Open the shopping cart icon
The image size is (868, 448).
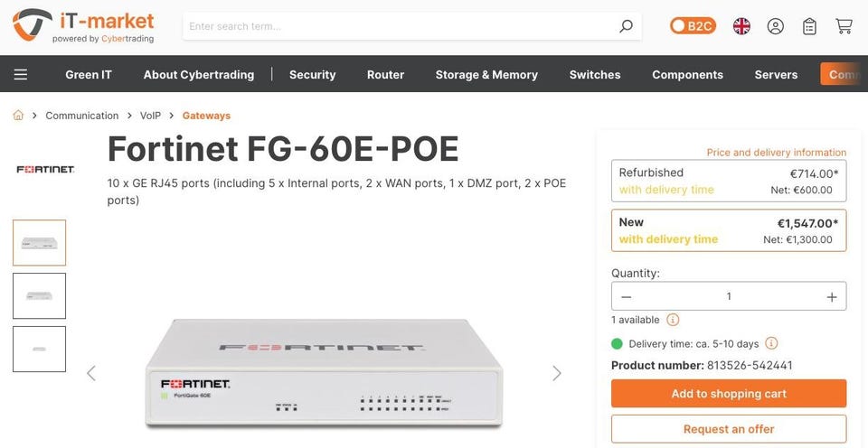[x=844, y=26]
